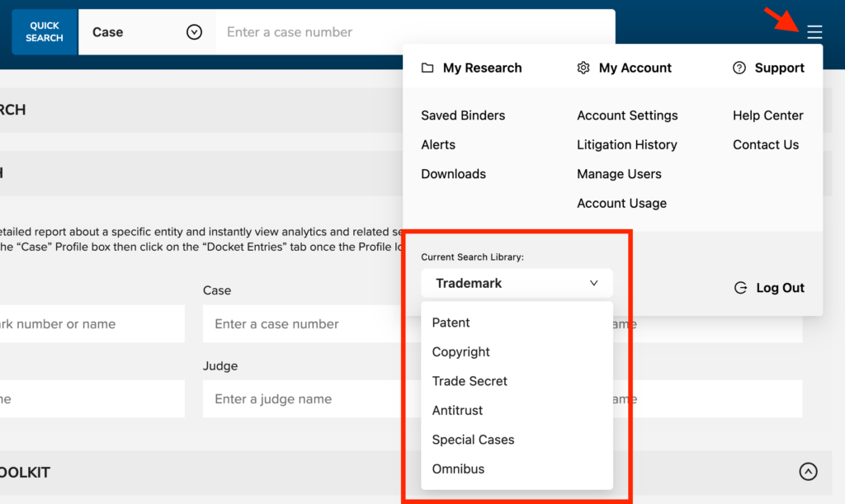The width and height of the screenshot is (845, 504).
Task: Pick Special Cases library option
Action: tap(473, 440)
